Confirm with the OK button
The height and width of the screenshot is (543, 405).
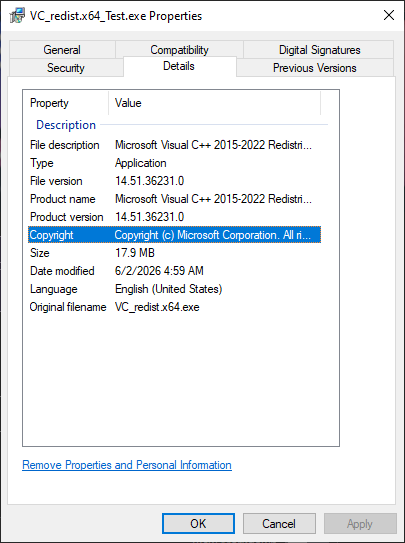pyautogui.click(x=198, y=524)
